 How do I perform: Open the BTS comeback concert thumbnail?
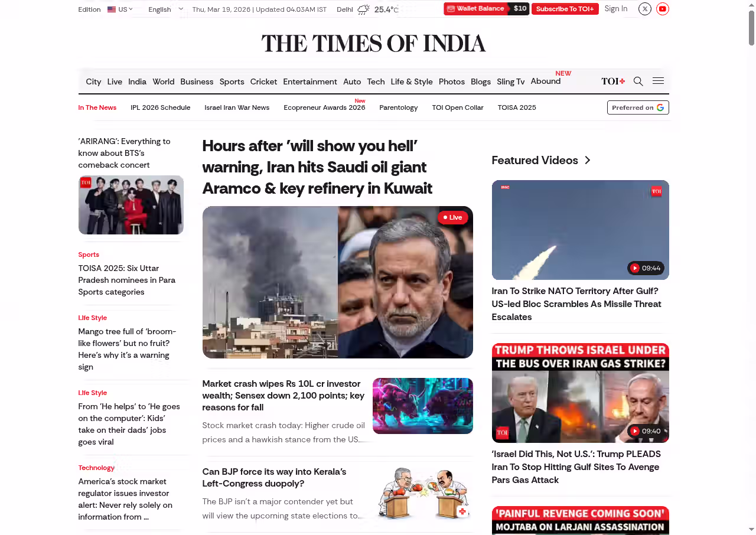pos(131,205)
